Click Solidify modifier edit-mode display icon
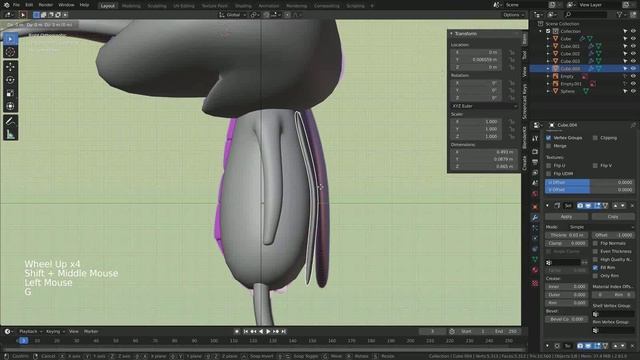 click(597, 205)
